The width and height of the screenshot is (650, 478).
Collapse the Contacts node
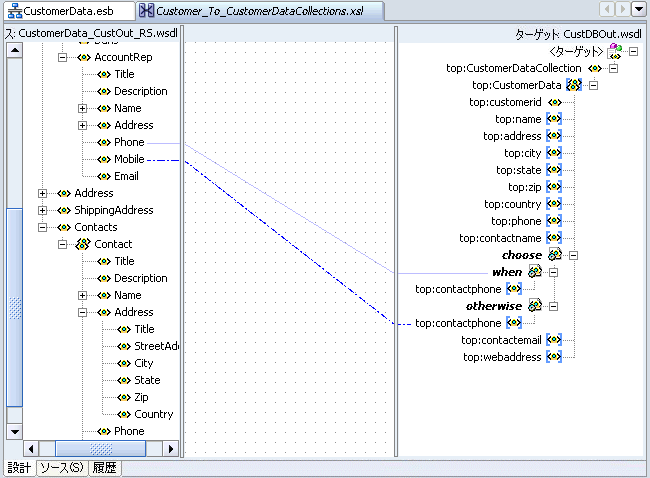point(42,227)
